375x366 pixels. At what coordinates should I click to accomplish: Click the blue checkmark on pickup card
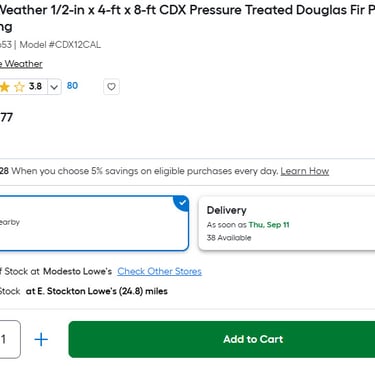pyautogui.click(x=182, y=203)
